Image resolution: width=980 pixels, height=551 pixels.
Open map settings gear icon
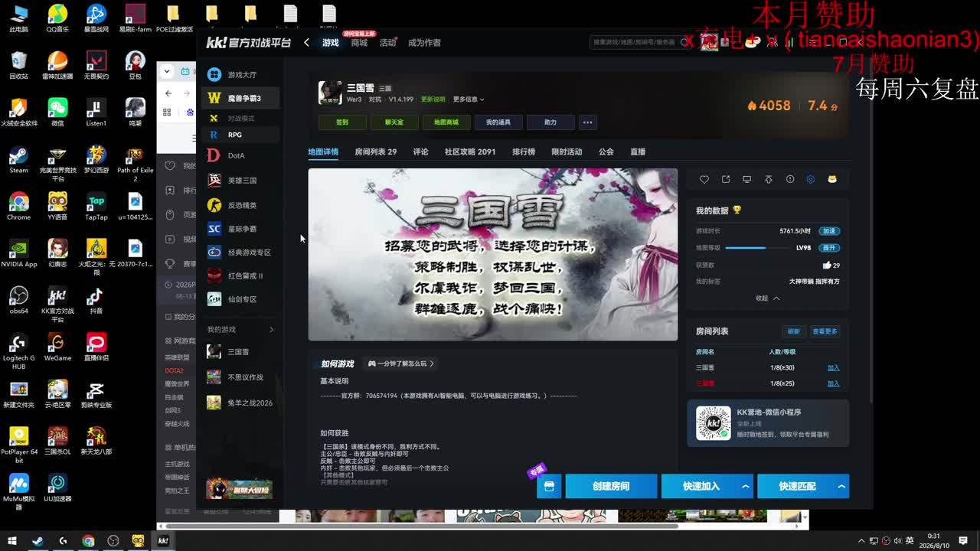pos(811,180)
